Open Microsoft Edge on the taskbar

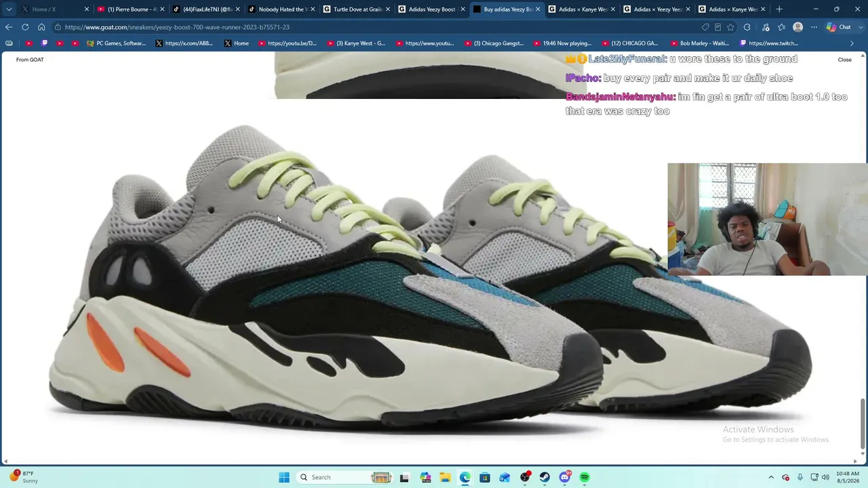pos(465,477)
